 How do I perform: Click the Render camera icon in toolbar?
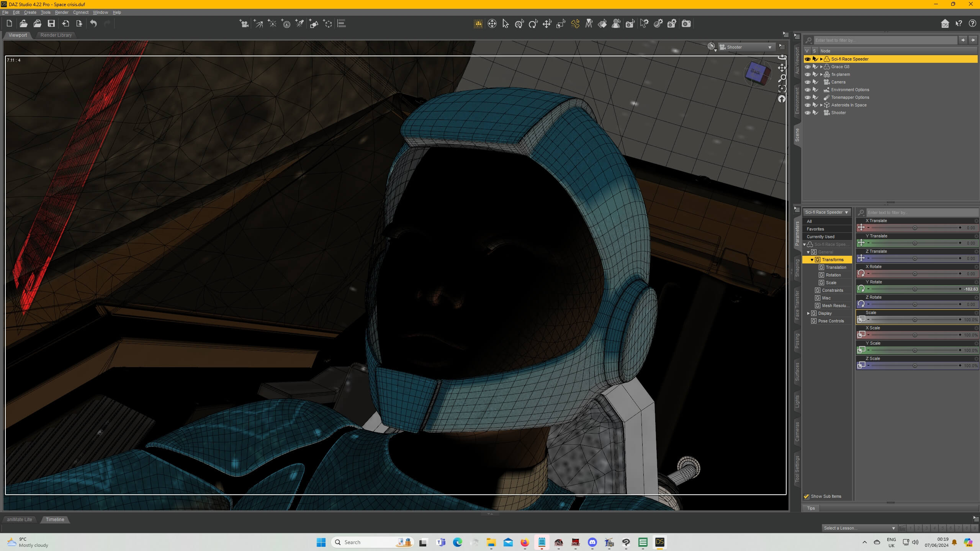[x=686, y=24]
